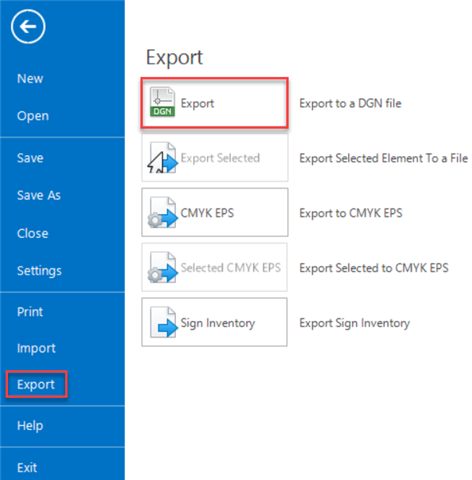Click the CMYK EPS export button
Screen dimensions: 472x480
click(x=215, y=212)
